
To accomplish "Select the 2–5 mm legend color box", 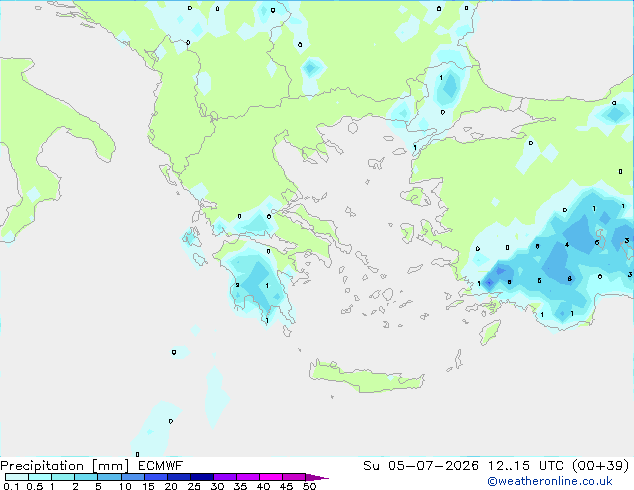I will (x=86, y=477).
